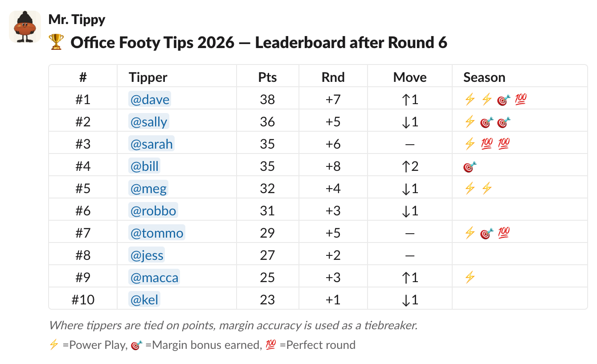Screen dimensions: 597x364
Task: Click Mr. Tippy's avatar image
Action: (x=25, y=27)
